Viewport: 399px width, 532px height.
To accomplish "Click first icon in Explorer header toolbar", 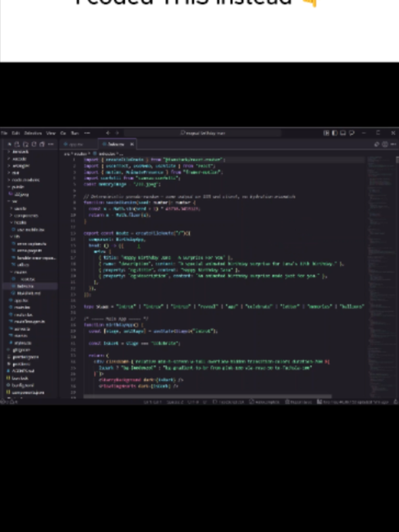I will (9, 144).
